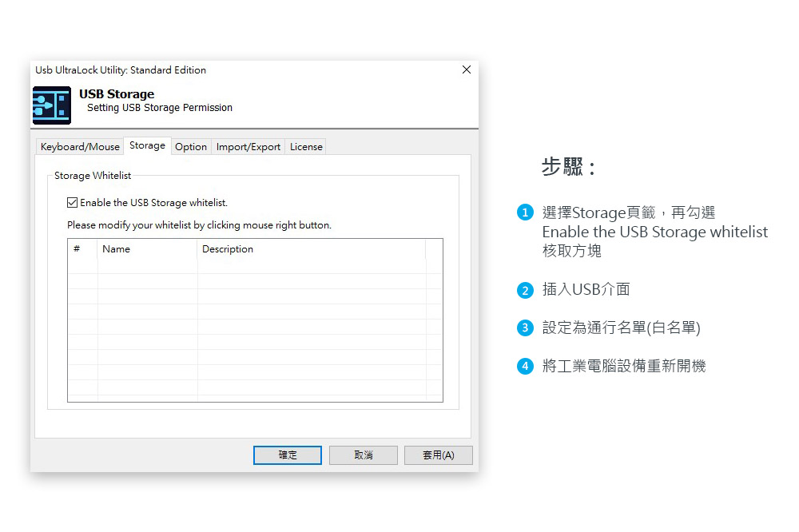
Task: Click the 取消 cancel button
Action: pos(364,455)
